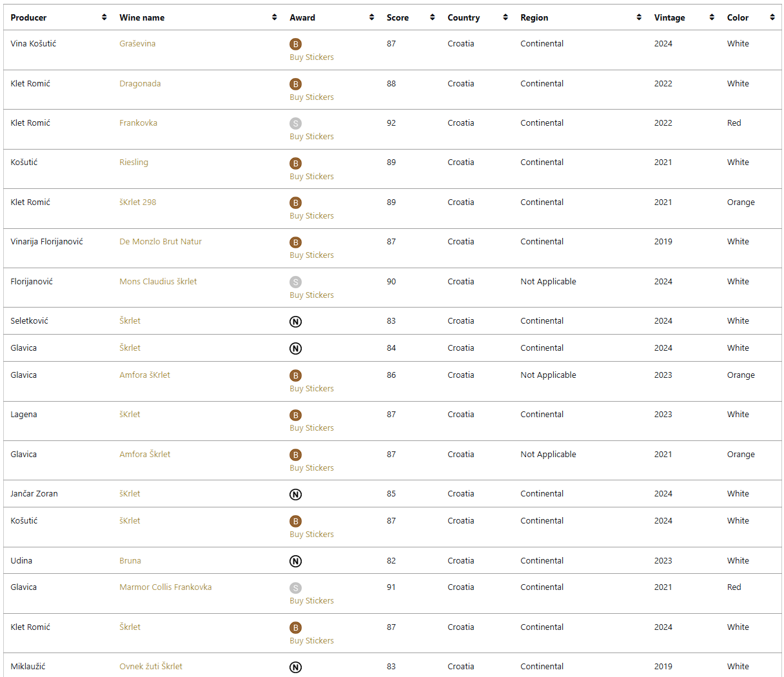
Task: Click silver medal icon for Frankovka row
Action: pyautogui.click(x=295, y=124)
